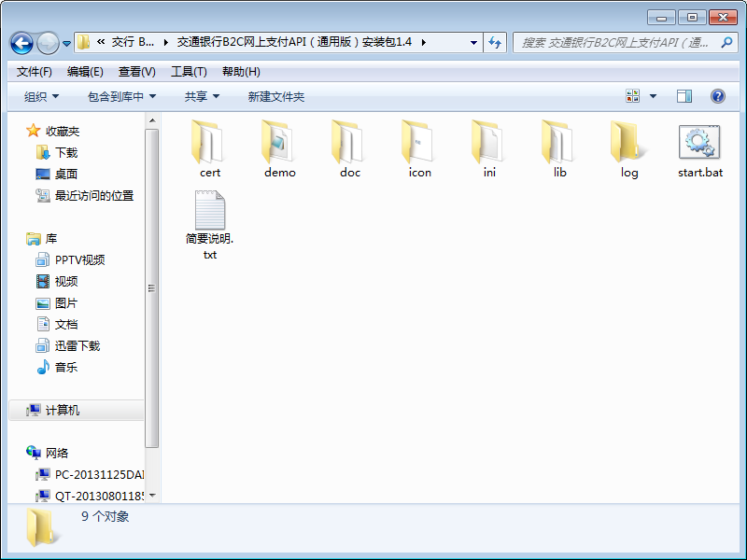
Task: Open the 视频 library
Action: [57, 281]
